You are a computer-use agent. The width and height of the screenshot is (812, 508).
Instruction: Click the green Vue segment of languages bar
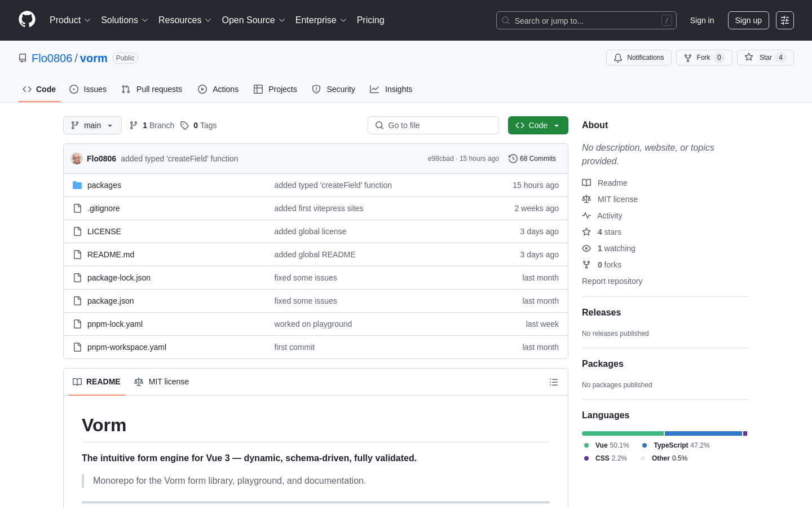click(623, 433)
